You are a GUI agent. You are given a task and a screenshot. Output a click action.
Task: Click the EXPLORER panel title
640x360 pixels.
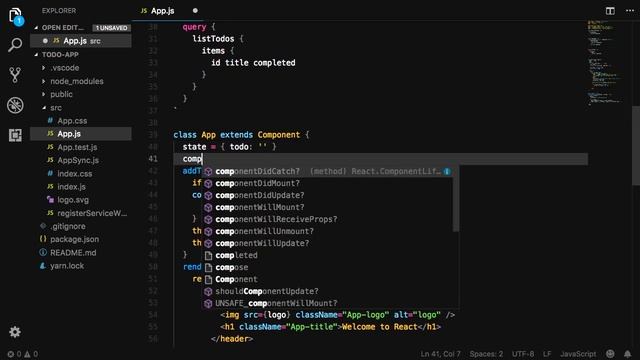coord(59,11)
